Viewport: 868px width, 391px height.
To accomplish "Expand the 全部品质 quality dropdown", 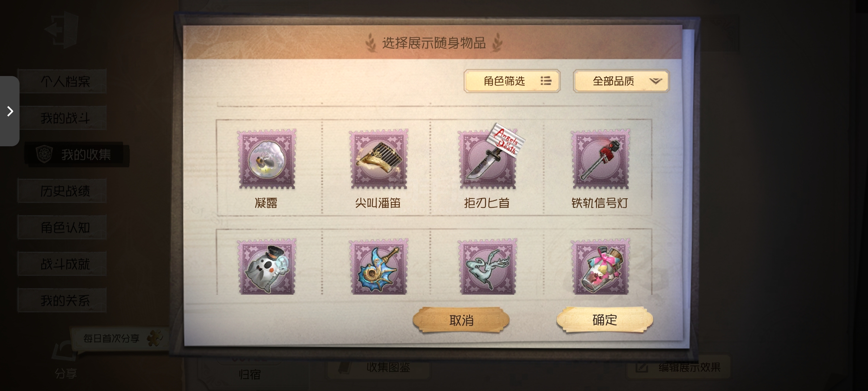I will (621, 81).
